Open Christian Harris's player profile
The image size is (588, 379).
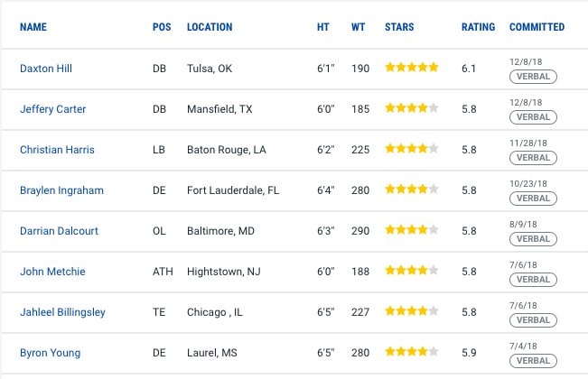57,150
